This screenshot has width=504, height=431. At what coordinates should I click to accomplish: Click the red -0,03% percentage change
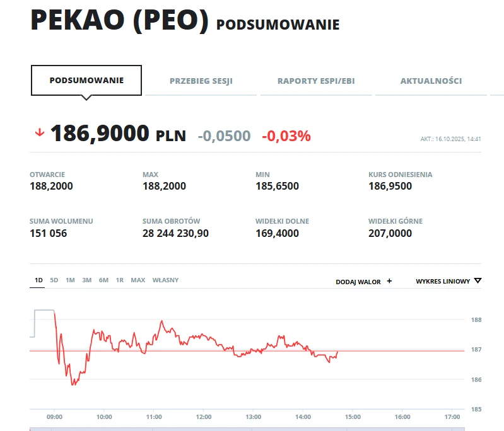coord(286,135)
